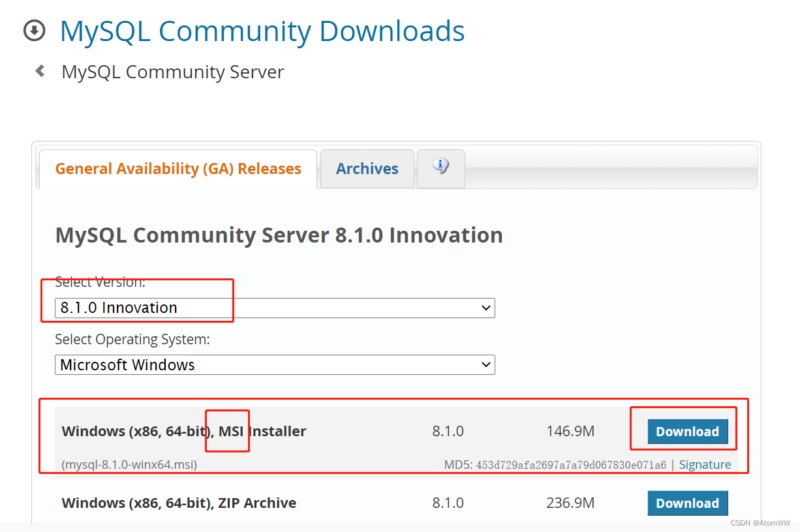Go to the MySQL Community Server breadcrumb
The width and height of the screenshot is (800, 532).
173,72
